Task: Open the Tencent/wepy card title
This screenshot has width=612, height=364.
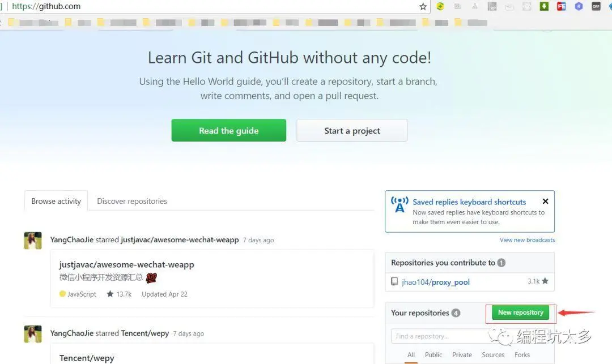Action: click(x=87, y=358)
